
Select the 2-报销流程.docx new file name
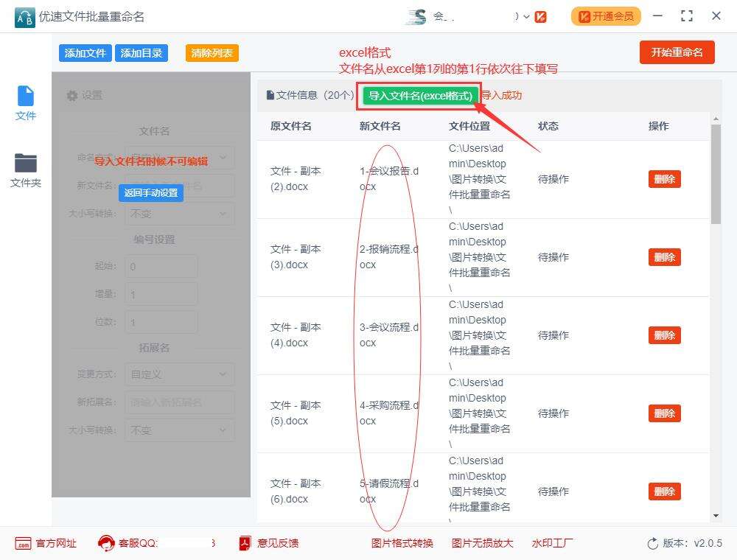(389, 257)
